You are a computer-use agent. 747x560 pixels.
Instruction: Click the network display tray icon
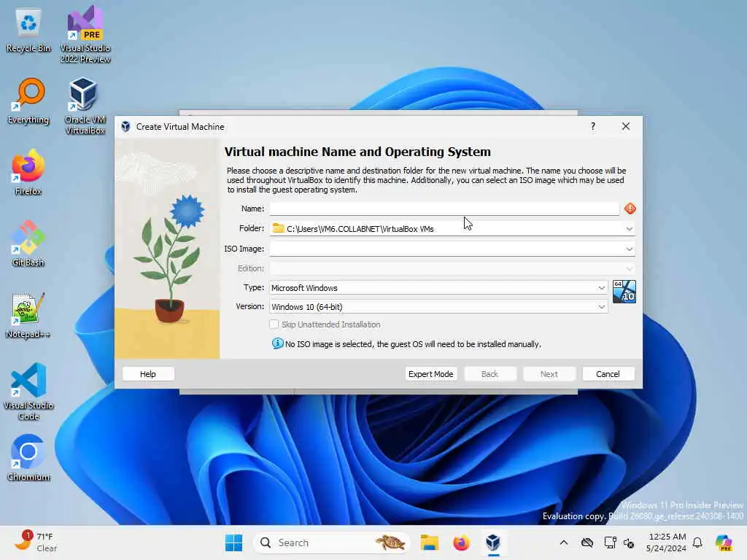610,542
